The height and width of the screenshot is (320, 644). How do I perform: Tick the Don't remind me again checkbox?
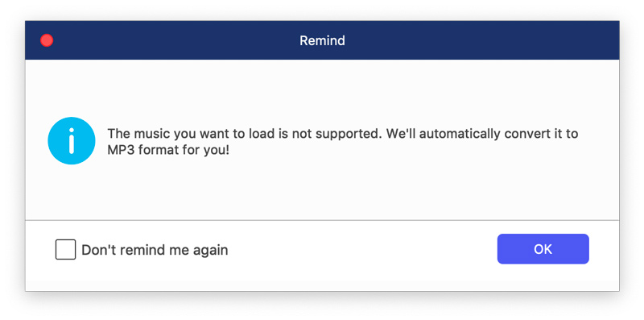[x=66, y=250]
